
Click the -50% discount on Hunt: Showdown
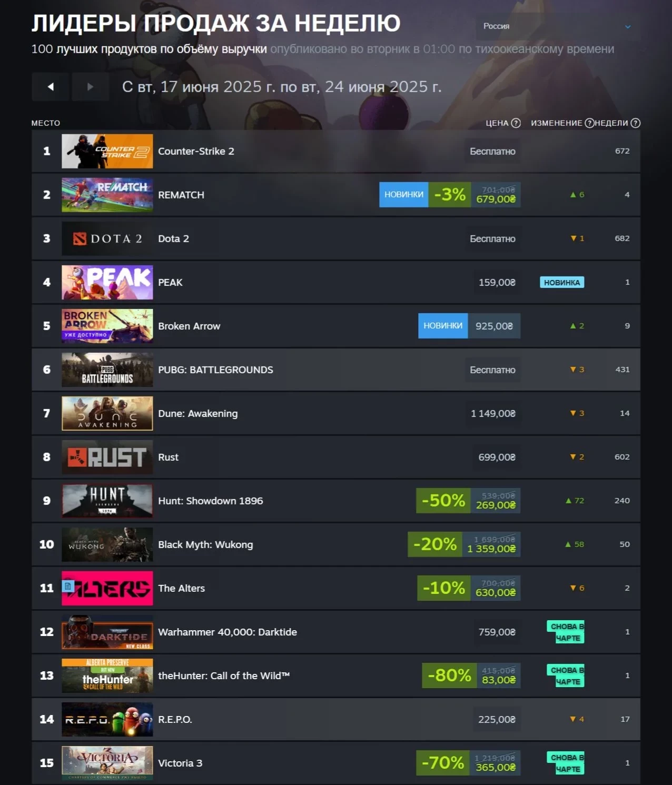click(x=443, y=501)
